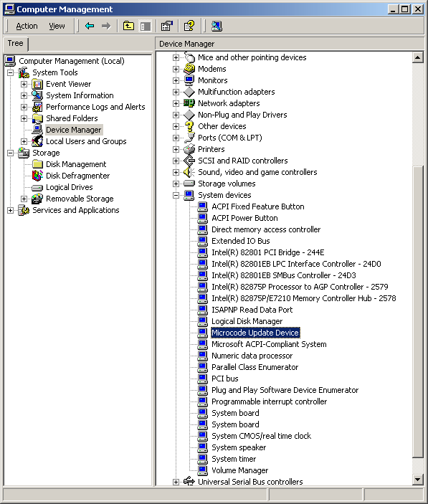Select the Other devices question mark icon
This screenshot has height=504, width=428.
point(189,126)
